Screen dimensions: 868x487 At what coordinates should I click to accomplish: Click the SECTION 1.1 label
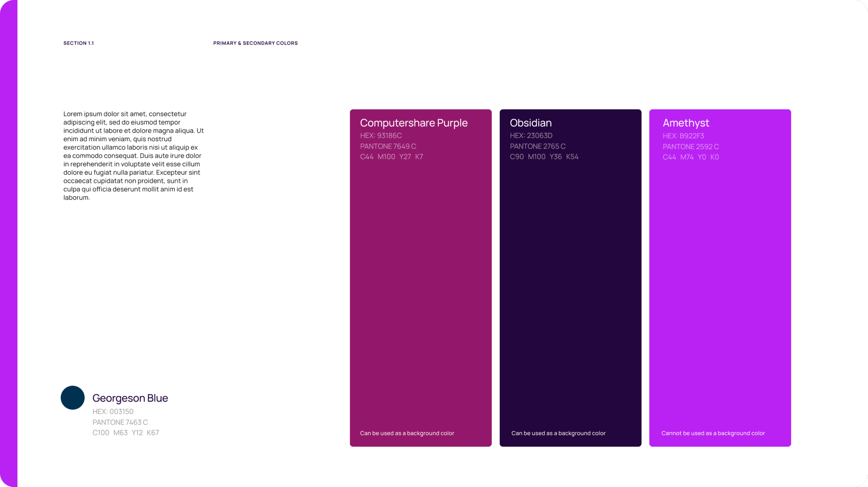coord(78,43)
